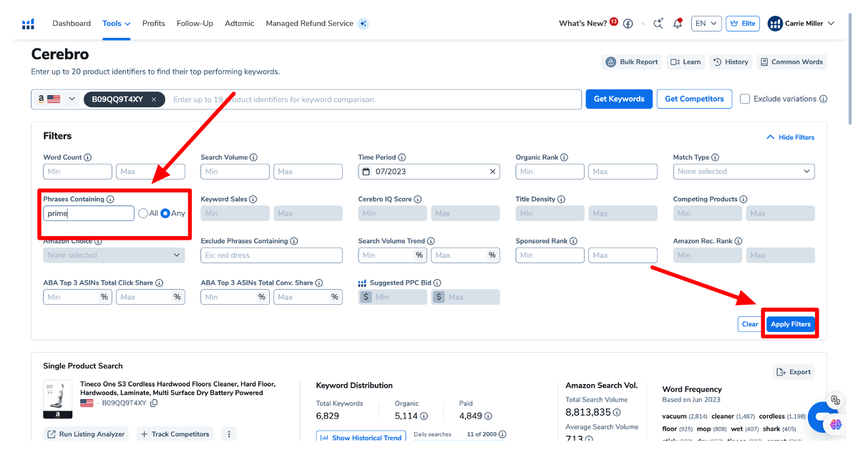This screenshot has width=868, height=455.
Task: Collapse filters with Hide Filters
Action: coord(791,137)
